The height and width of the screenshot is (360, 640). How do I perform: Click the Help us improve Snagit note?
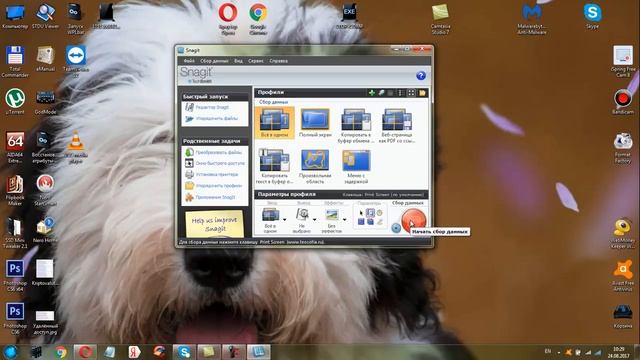(214, 224)
